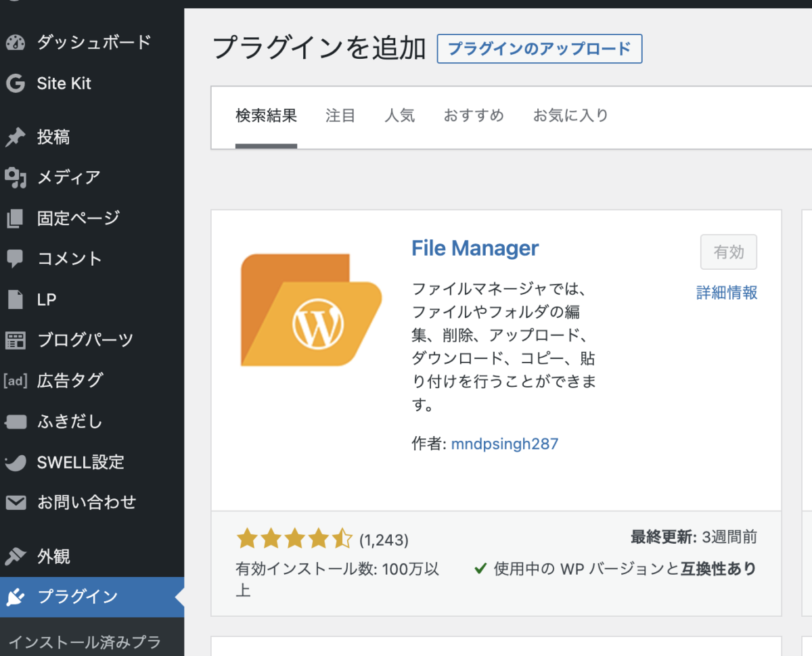This screenshot has width=812, height=656.
Task: Click the paintbrush icon beside 外観
Action: tap(15, 557)
